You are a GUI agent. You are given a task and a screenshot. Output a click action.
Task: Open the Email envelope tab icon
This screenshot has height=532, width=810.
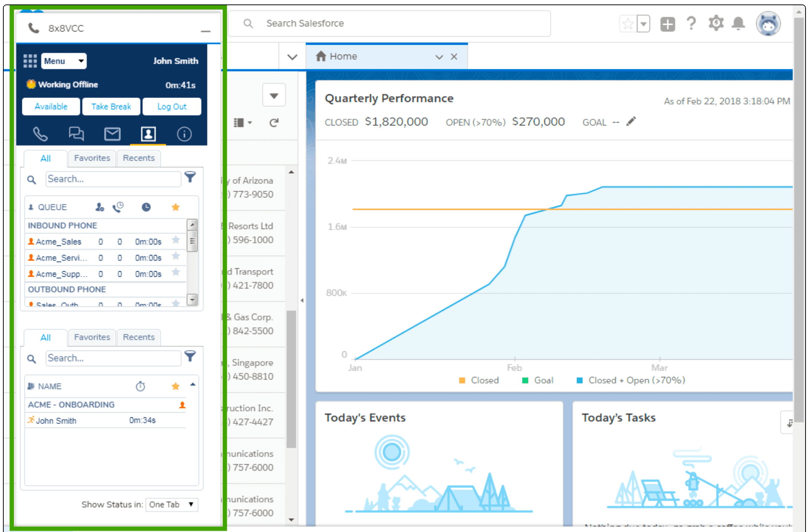(x=112, y=134)
